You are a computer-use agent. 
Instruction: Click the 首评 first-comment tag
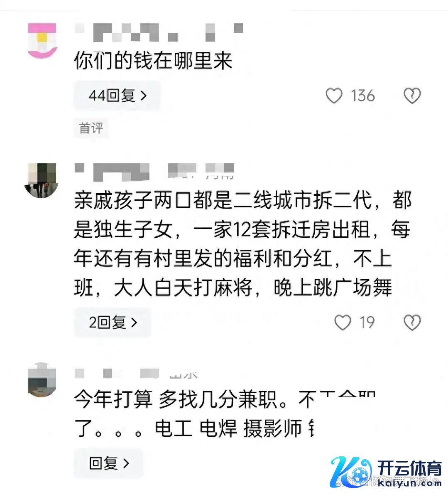click(x=91, y=128)
